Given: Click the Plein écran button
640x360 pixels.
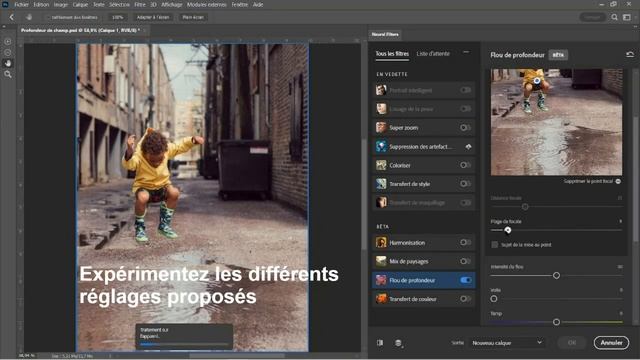Looking at the screenshot, I should [x=193, y=17].
